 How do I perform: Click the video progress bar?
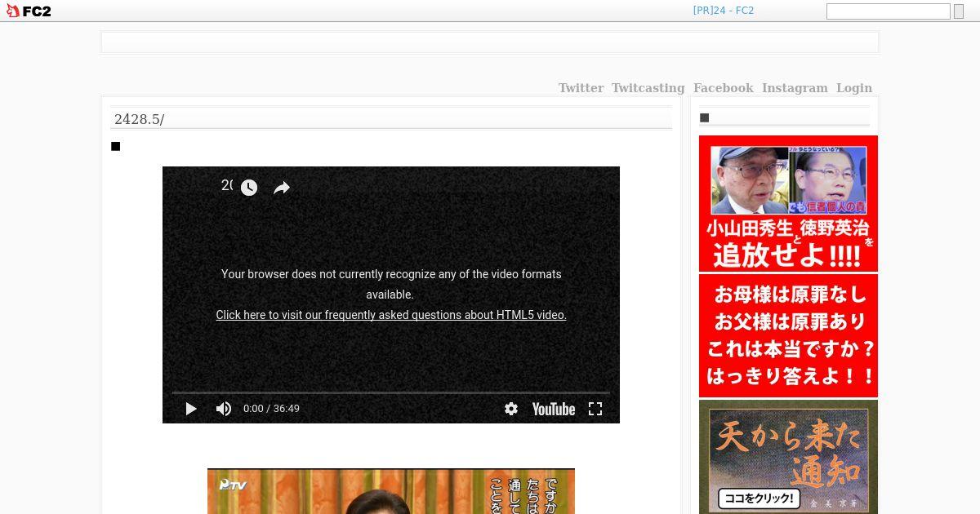391,392
